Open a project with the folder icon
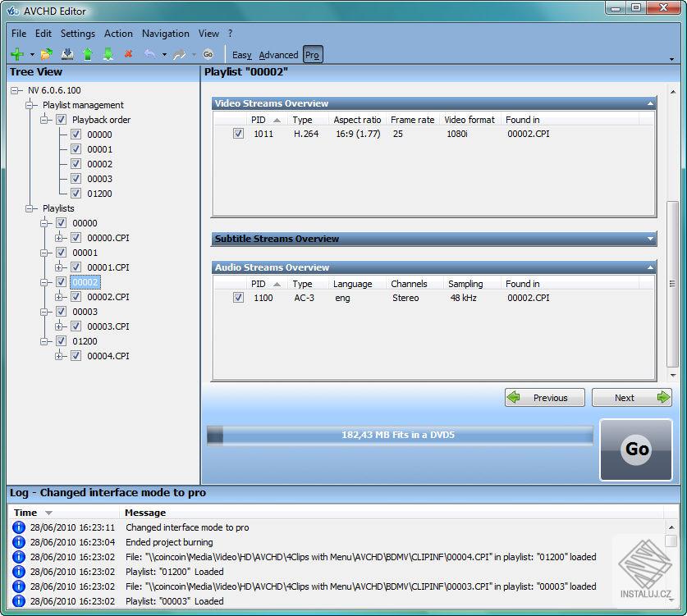Image resolution: width=687 pixels, height=616 pixels. 45,53
